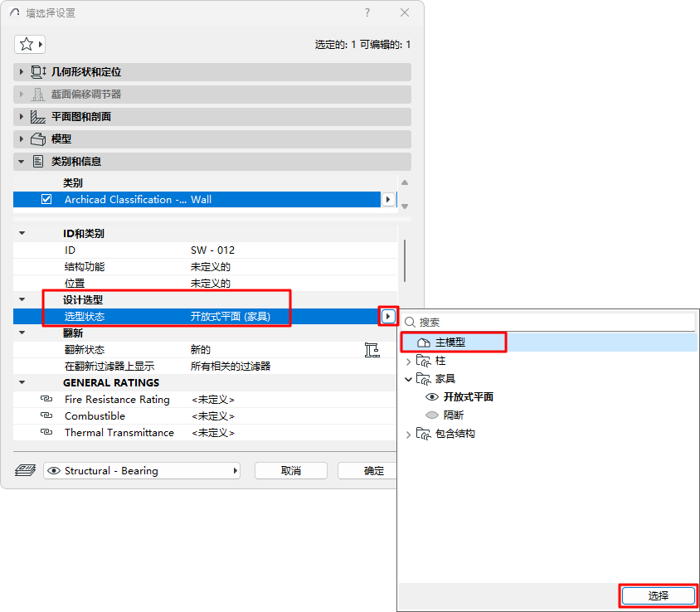Click the Fire Resistance Rating <未定义> value
The width and height of the screenshot is (700, 612).
[213, 400]
